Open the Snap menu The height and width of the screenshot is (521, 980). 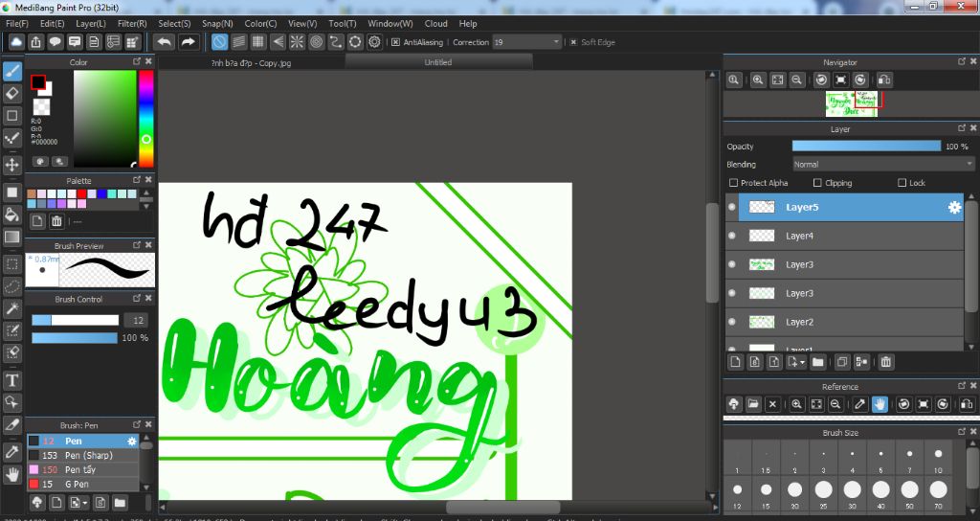[x=217, y=24]
